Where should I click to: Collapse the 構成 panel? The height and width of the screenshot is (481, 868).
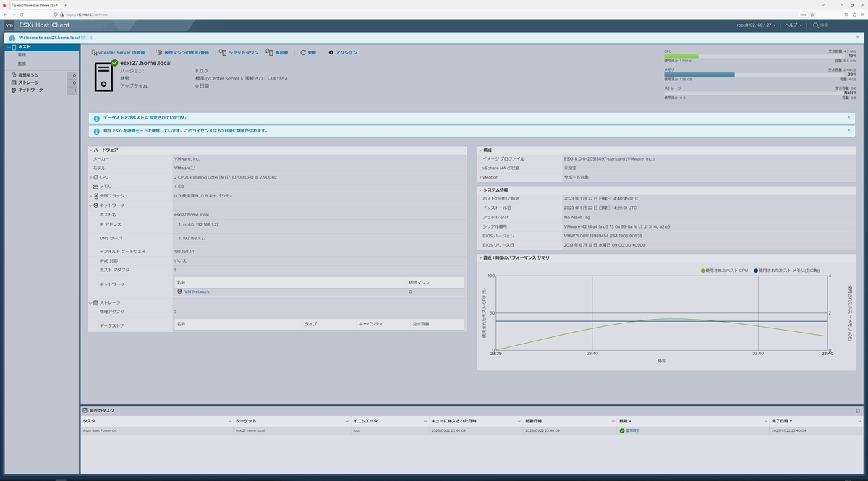(480, 150)
